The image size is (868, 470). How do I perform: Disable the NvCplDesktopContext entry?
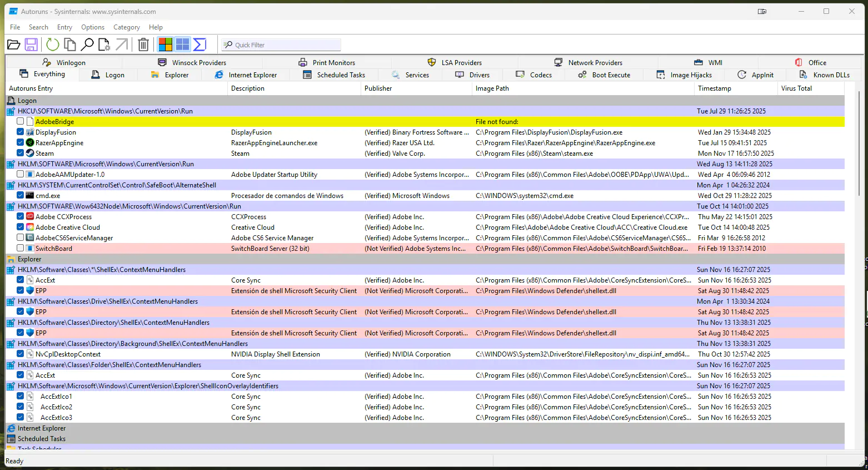click(x=21, y=354)
